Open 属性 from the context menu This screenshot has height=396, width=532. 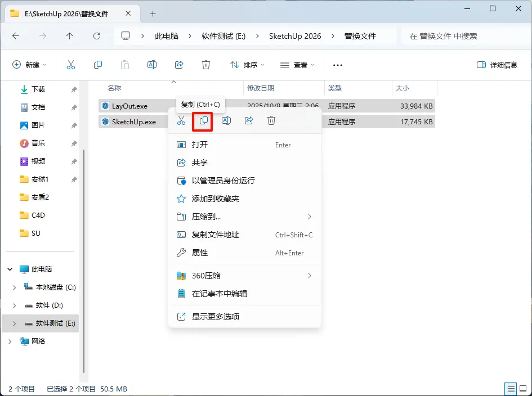coord(245,253)
